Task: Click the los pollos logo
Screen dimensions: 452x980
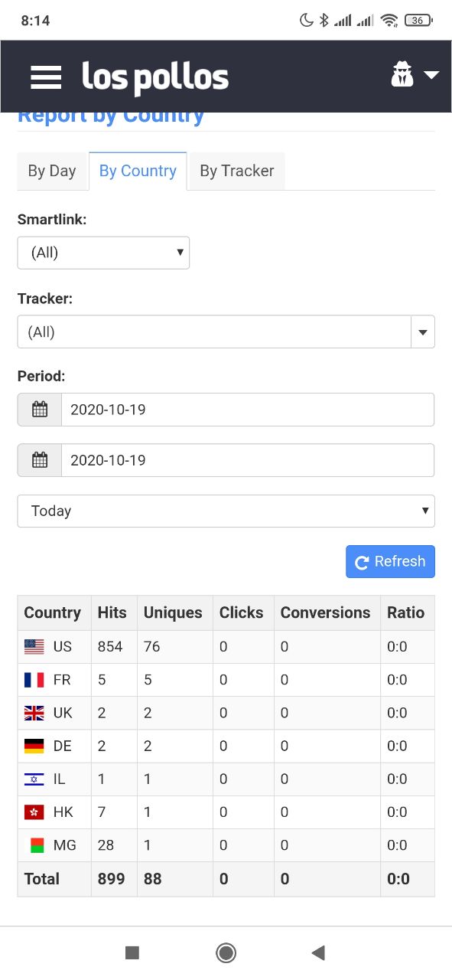Action: (x=155, y=77)
